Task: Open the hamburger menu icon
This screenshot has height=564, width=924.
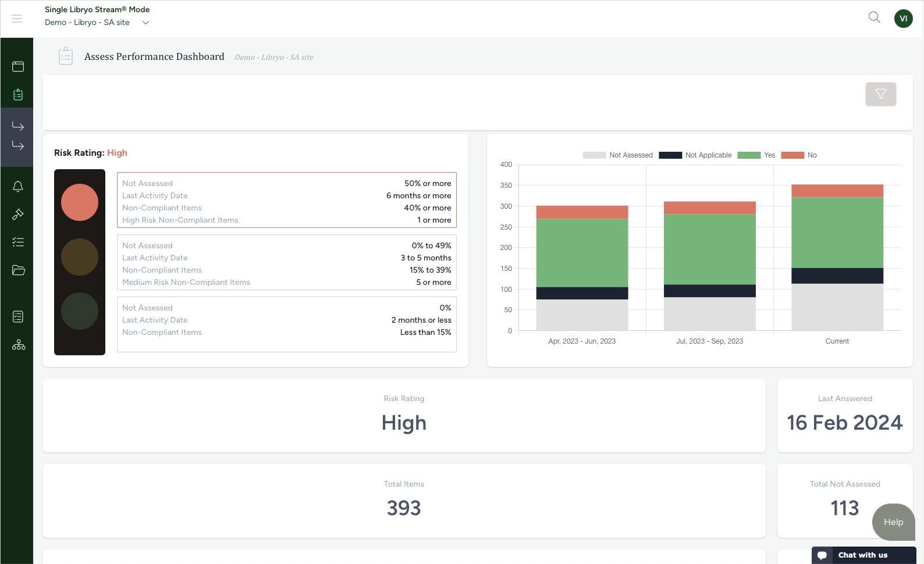Action: coord(17,19)
